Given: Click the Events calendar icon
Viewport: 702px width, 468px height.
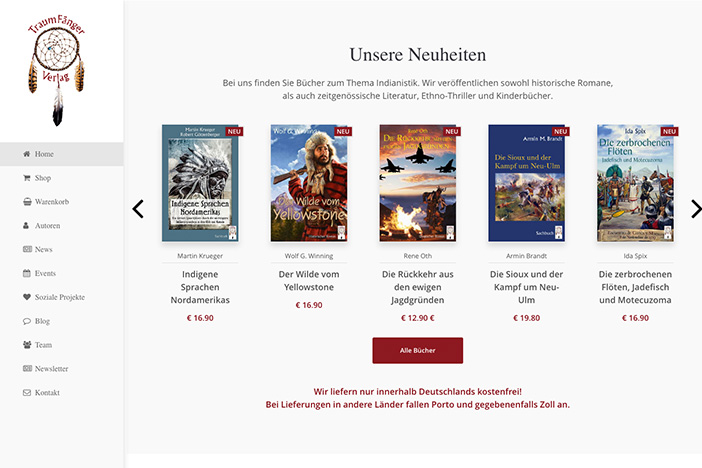Looking at the screenshot, I should [27, 273].
